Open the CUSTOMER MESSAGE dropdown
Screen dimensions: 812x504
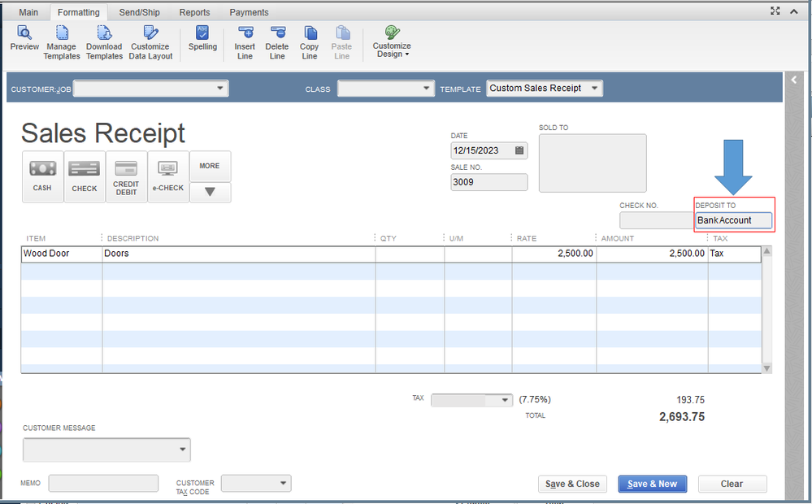coord(182,449)
